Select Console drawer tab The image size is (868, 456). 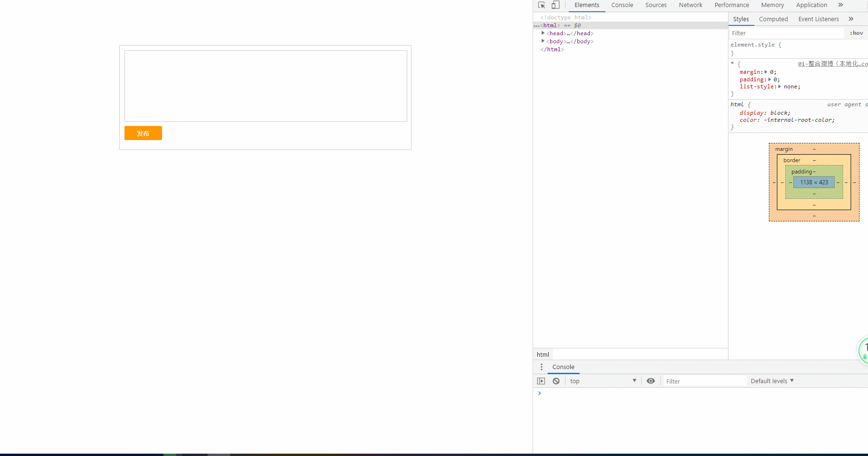pyautogui.click(x=563, y=367)
